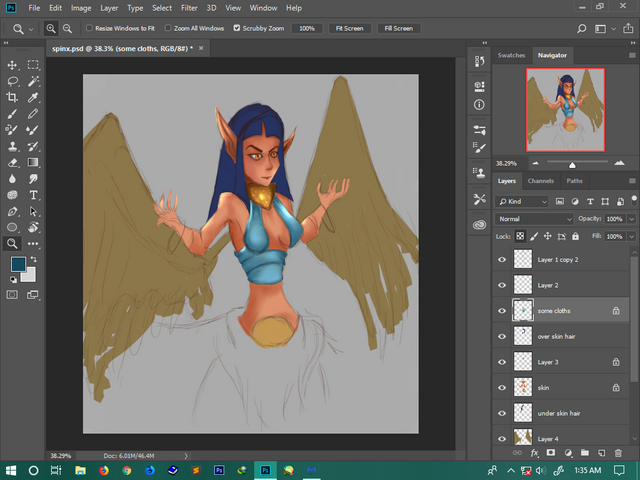Screen dimensions: 640x480
Task: Open the blend mode Normal dropdown
Action: pos(534,219)
